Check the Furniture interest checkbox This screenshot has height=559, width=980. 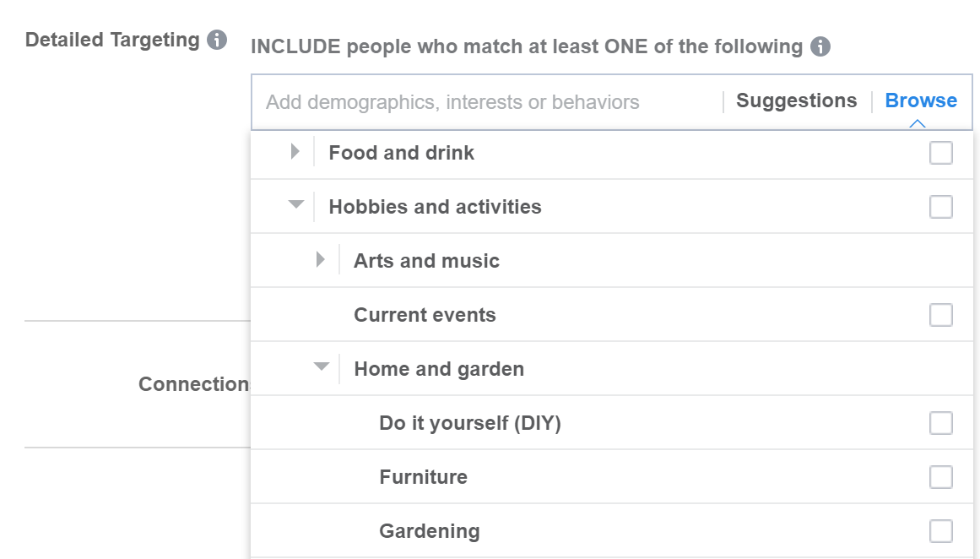pyautogui.click(x=940, y=477)
